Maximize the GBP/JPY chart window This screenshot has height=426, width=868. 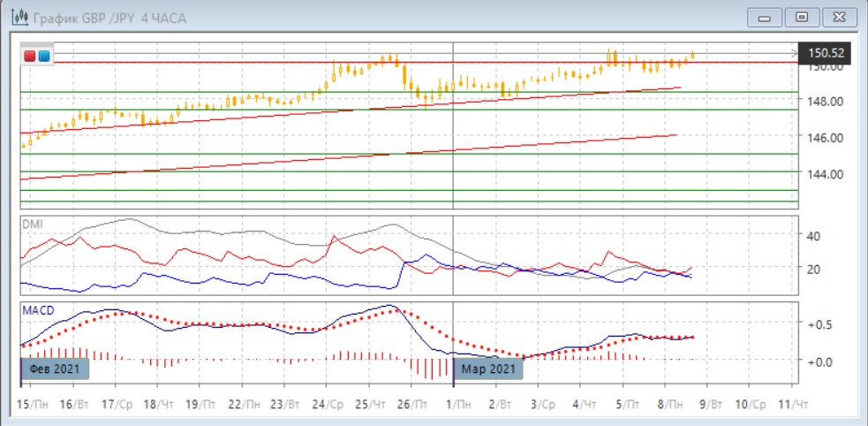pyautogui.click(x=802, y=17)
